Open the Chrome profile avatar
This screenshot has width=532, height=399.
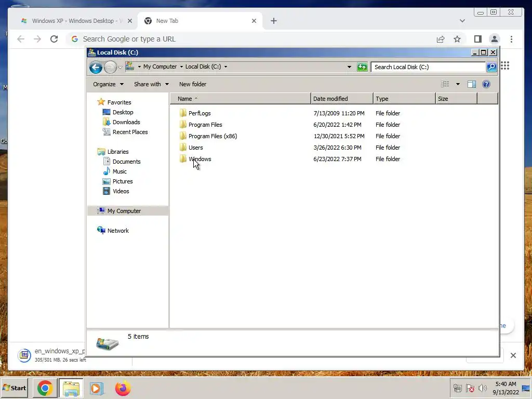click(x=495, y=39)
